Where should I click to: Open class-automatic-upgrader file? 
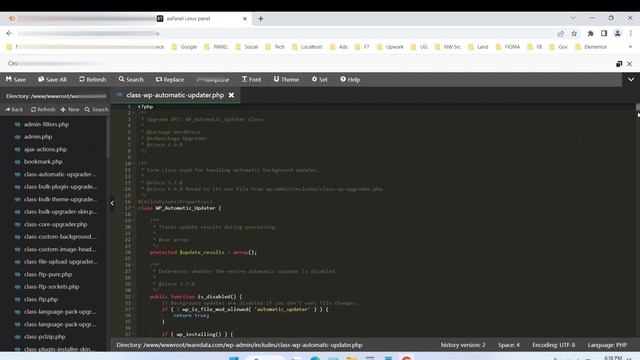pyautogui.click(x=60, y=174)
